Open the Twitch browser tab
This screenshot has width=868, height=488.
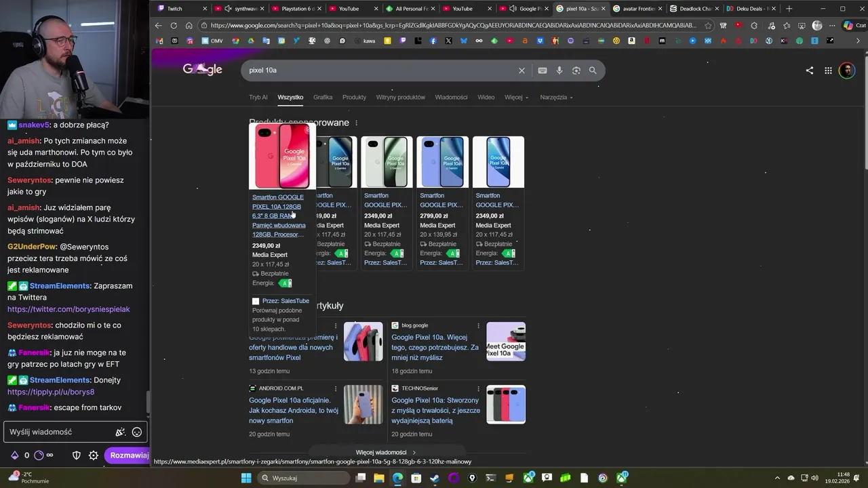coord(178,9)
